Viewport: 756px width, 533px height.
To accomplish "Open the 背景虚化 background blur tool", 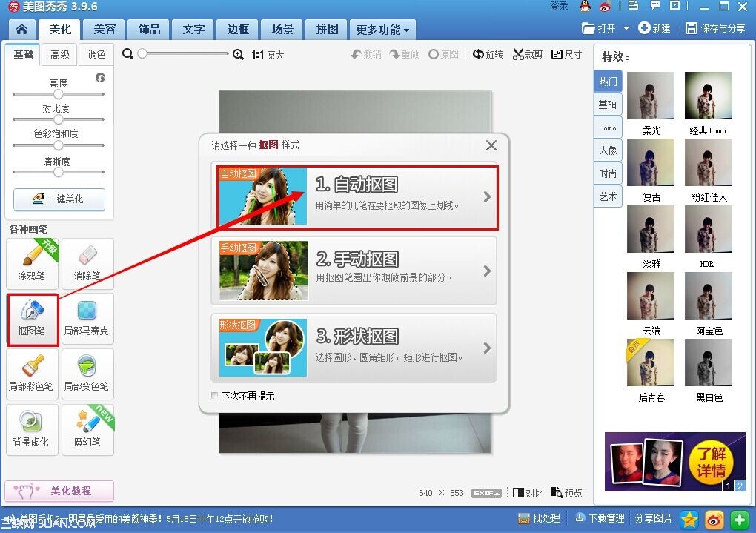I will [x=32, y=430].
